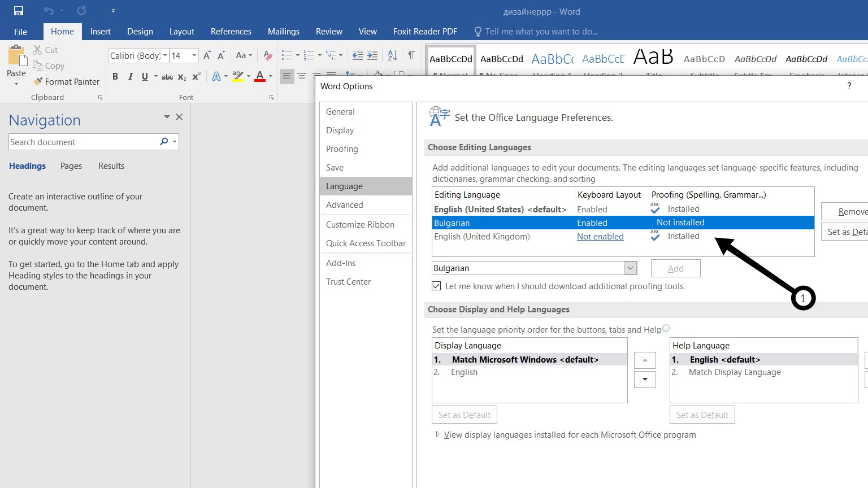Open the search options dropdown arrow
868x488 pixels.
pos(175,142)
